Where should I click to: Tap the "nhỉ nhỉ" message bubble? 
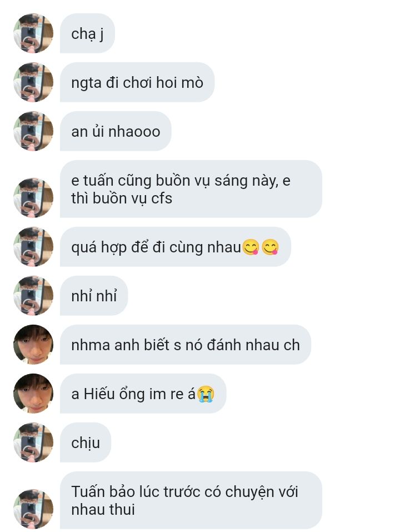pos(94,296)
